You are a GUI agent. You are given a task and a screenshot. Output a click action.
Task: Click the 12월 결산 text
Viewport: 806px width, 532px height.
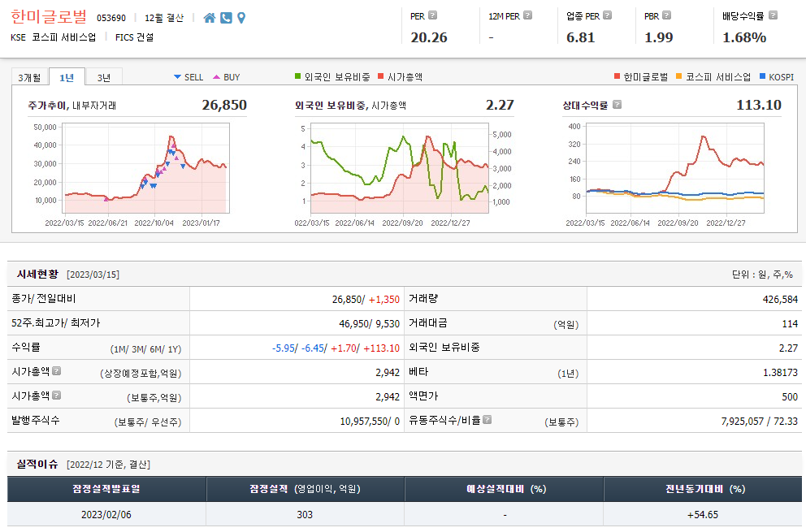164,18
